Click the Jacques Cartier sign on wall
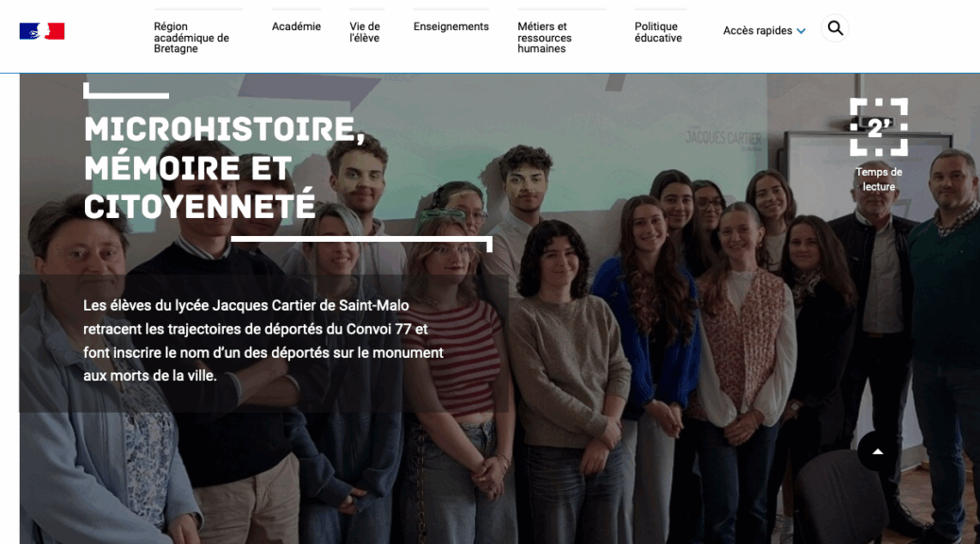Screen dimensions: 980x544 point(723,139)
